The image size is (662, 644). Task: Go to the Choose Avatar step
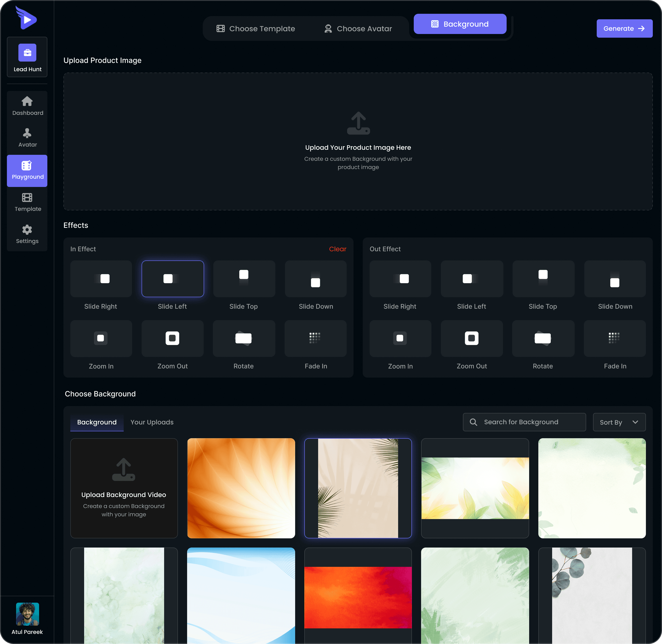[358, 29]
